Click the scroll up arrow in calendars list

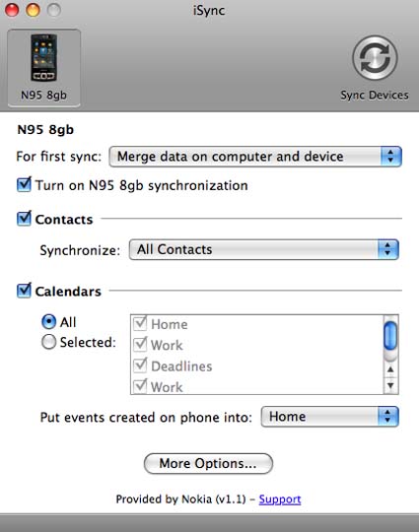(x=390, y=369)
